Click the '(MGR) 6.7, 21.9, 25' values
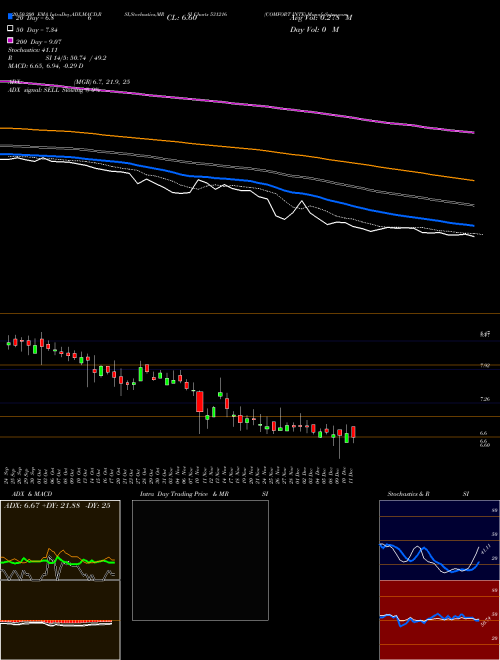 coord(102,82)
